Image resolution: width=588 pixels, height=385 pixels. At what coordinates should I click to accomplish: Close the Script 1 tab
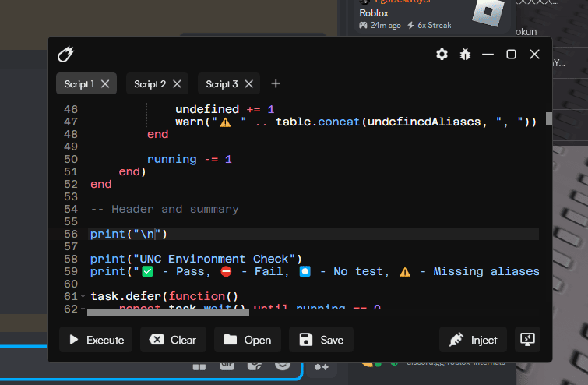[105, 83]
